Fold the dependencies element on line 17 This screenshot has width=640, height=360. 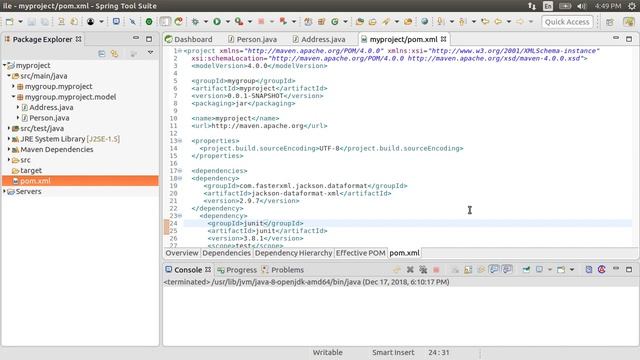180,171
